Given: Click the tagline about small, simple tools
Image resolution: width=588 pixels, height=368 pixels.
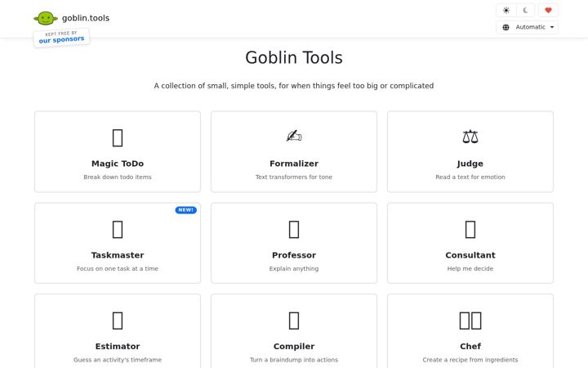Looking at the screenshot, I should click(x=294, y=86).
